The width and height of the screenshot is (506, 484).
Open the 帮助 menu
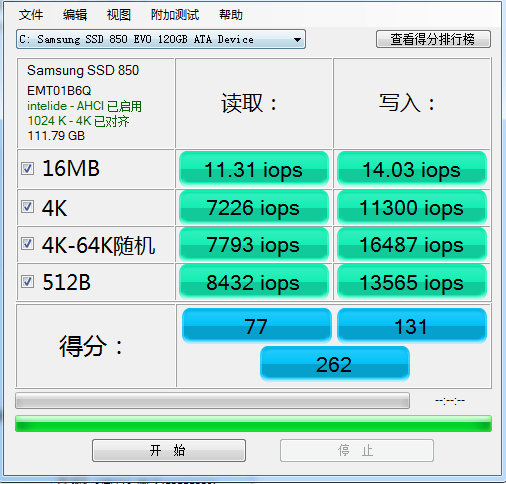[x=231, y=15]
